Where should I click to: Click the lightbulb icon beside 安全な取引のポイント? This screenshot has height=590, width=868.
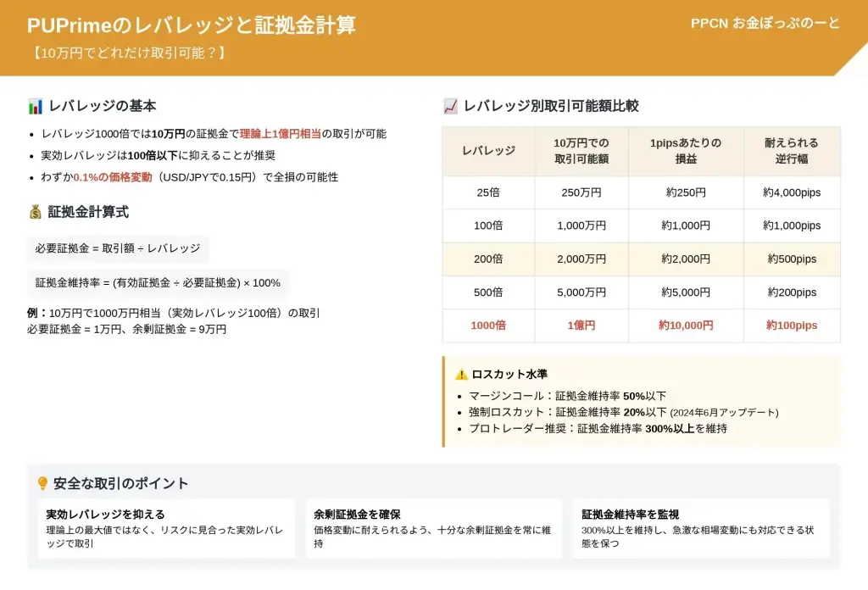point(42,483)
